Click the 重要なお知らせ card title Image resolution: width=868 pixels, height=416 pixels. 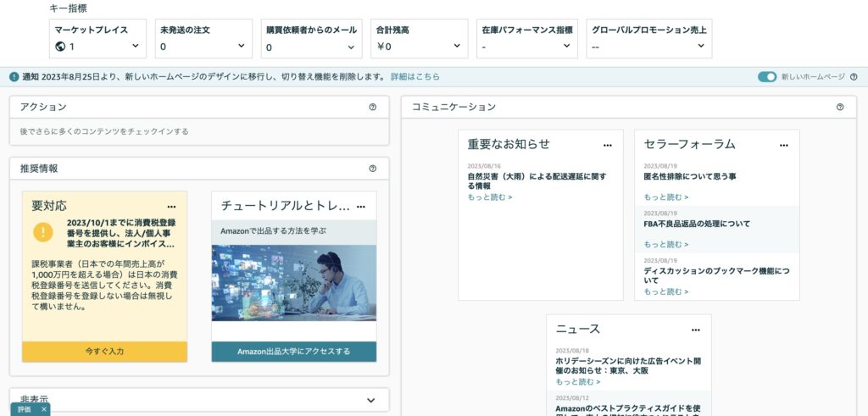click(x=509, y=144)
